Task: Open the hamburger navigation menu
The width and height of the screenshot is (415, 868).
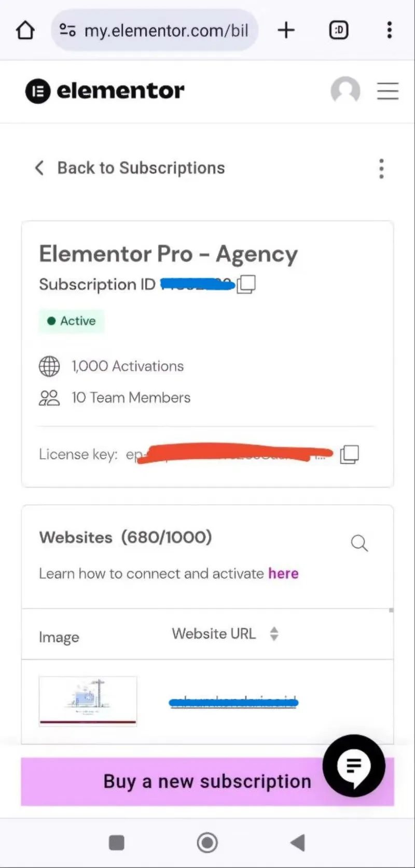Action: [388, 91]
